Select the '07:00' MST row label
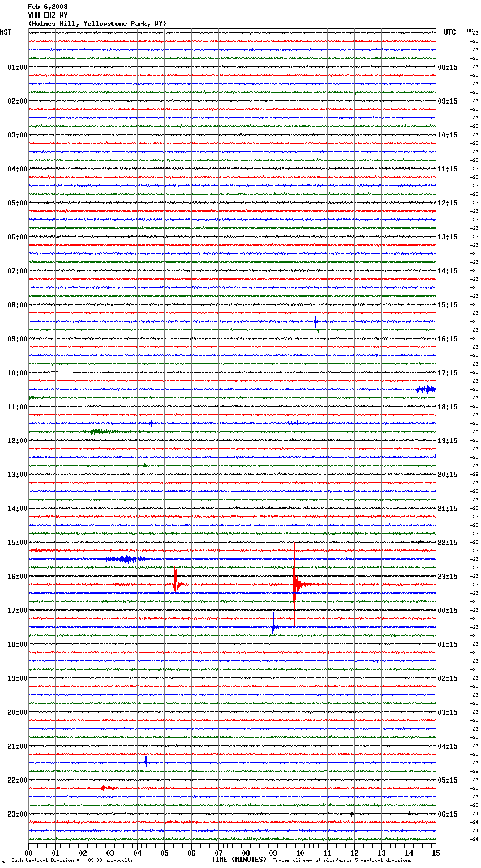This screenshot has height=868, width=481. (18, 271)
